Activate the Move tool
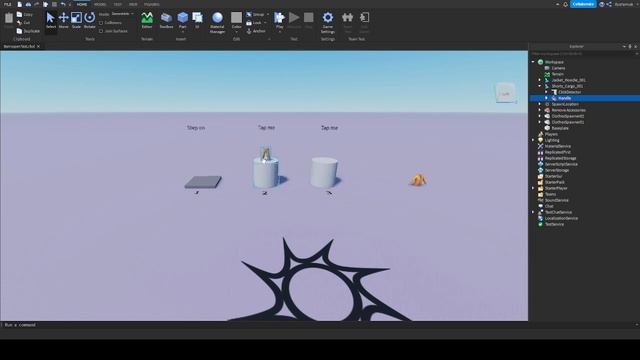The width and height of the screenshot is (640, 360). [x=63, y=20]
